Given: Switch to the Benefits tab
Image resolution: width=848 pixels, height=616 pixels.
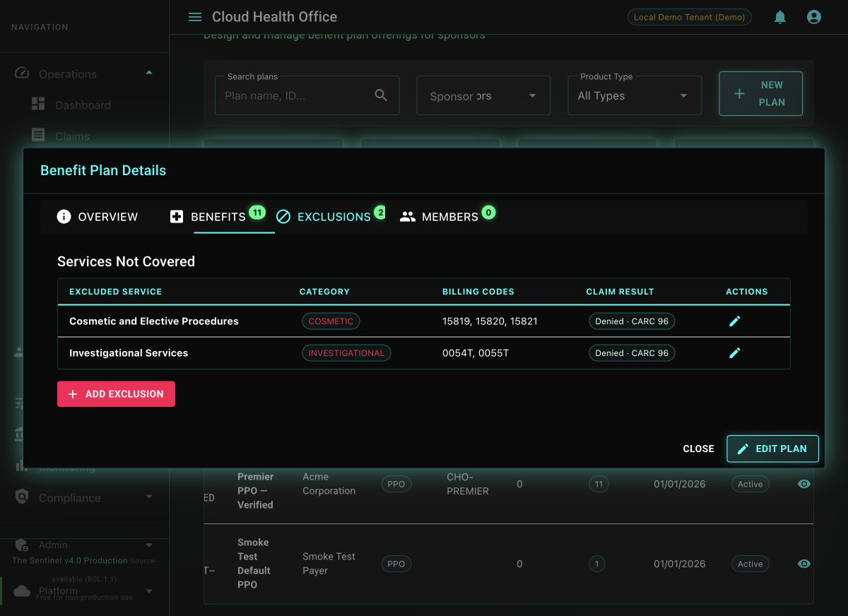Looking at the screenshot, I should [218, 217].
